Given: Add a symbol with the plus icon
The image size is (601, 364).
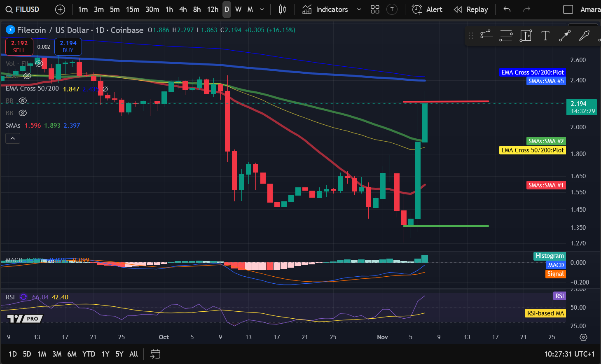Looking at the screenshot, I should point(60,9).
